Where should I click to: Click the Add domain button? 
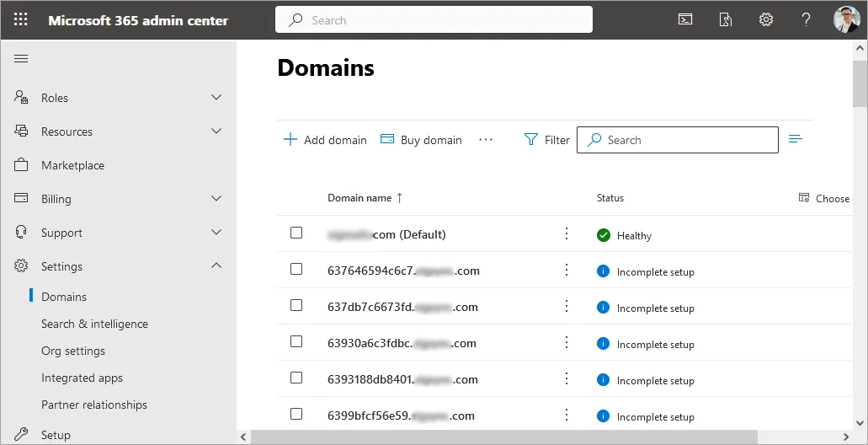pyautogui.click(x=325, y=140)
